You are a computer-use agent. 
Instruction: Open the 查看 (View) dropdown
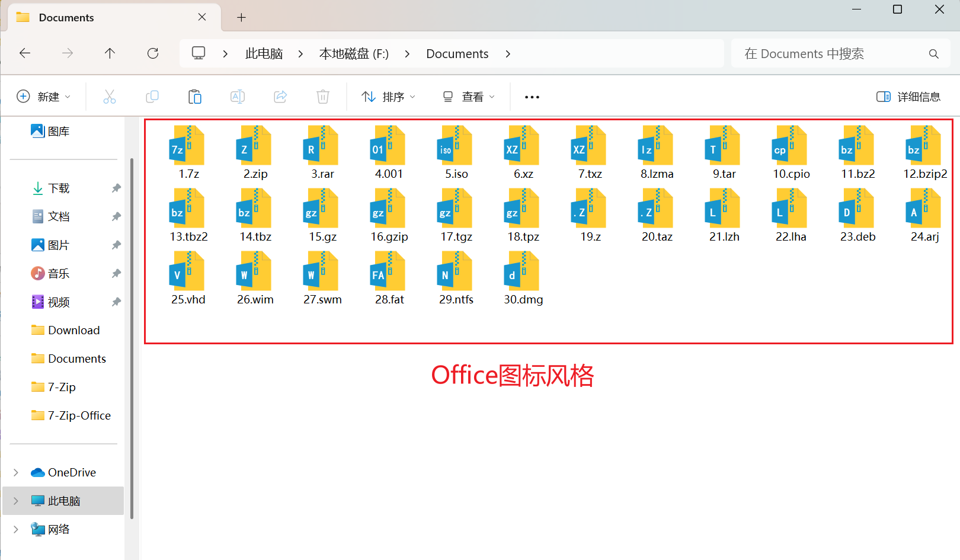469,97
